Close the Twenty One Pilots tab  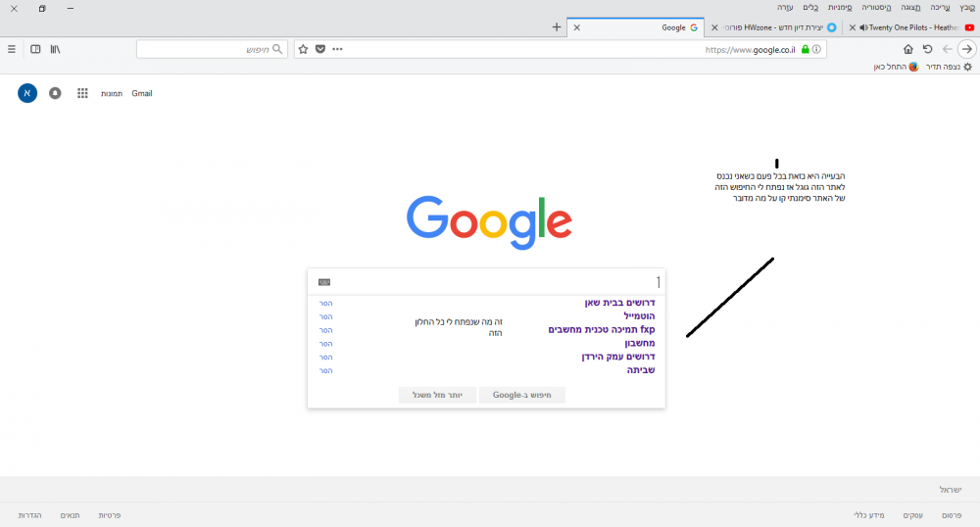pos(852,27)
